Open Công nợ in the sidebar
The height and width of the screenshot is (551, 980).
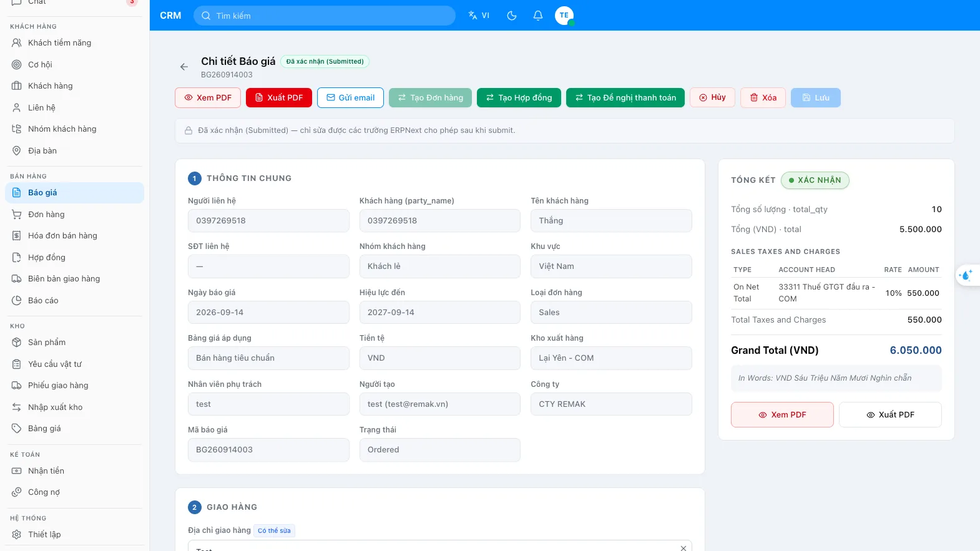(x=74, y=492)
